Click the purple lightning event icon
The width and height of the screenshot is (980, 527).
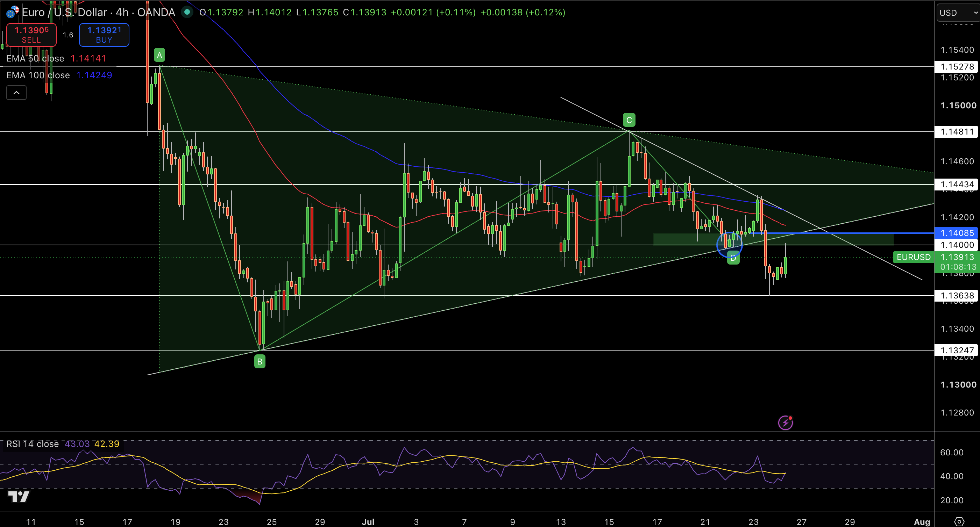pyautogui.click(x=785, y=423)
